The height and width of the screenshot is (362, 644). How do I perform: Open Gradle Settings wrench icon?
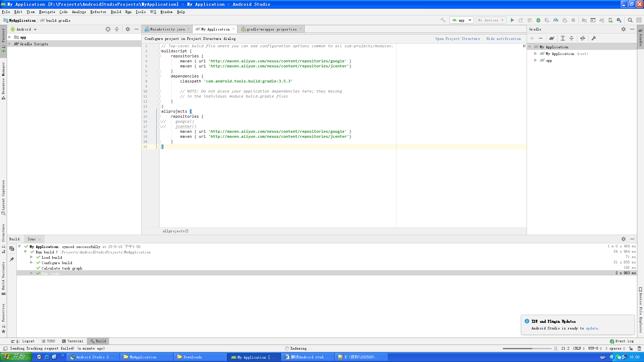pyautogui.click(x=594, y=38)
